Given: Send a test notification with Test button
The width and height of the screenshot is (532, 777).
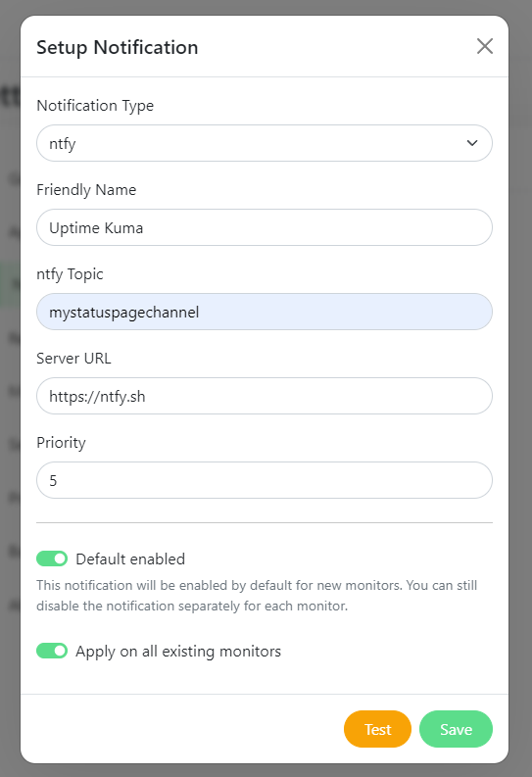Looking at the screenshot, I should [377, 729].
